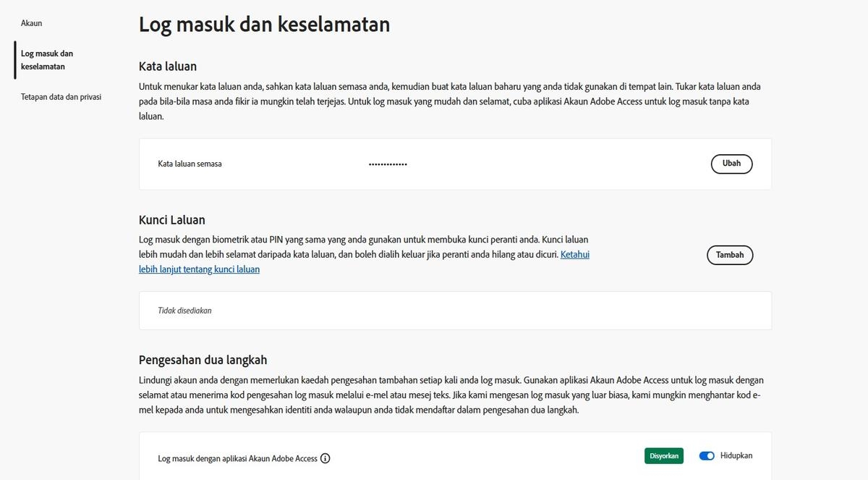
Task: Click the 'Pengesahan dua langkah' heading
Action: click(x=203, y=359)
